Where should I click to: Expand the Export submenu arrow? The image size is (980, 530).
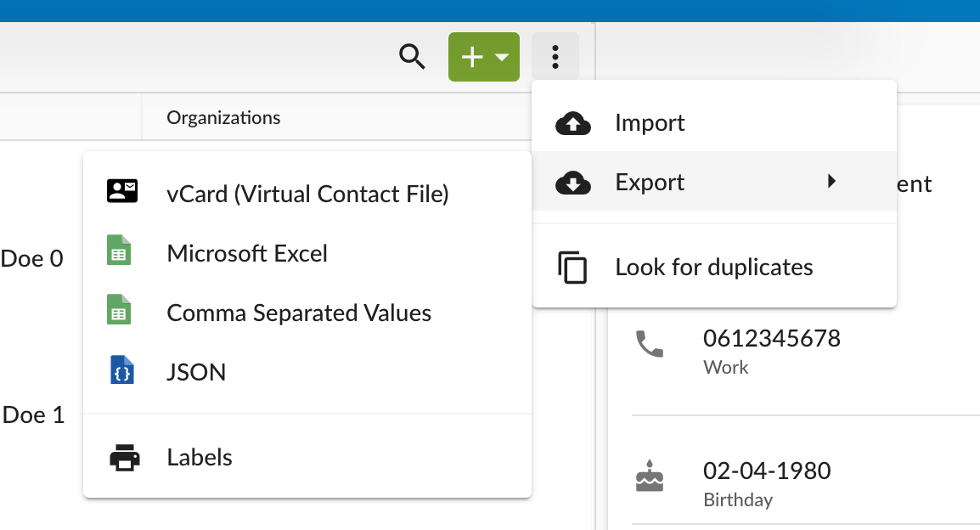[832, 181]
